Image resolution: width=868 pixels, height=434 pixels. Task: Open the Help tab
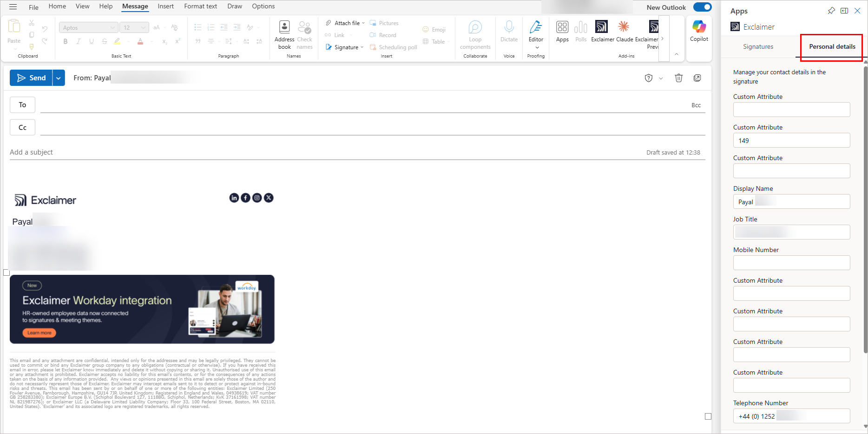point(106,6)
